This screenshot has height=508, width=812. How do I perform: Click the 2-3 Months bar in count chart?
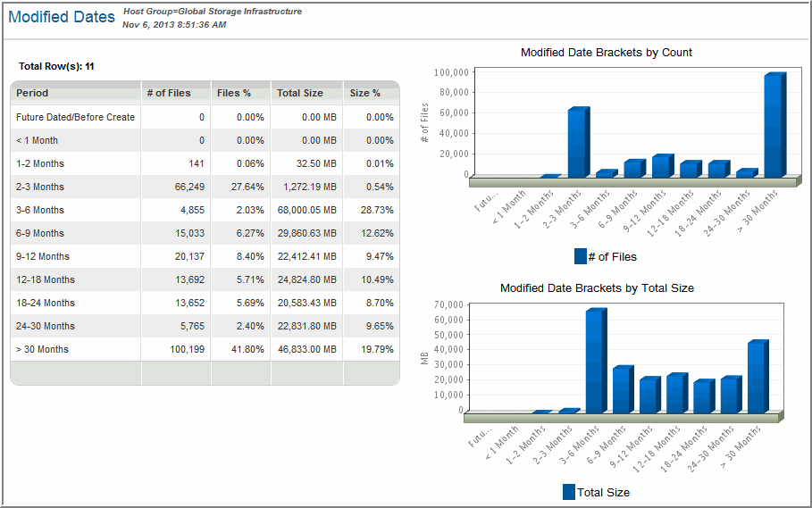tap(578, 142)
